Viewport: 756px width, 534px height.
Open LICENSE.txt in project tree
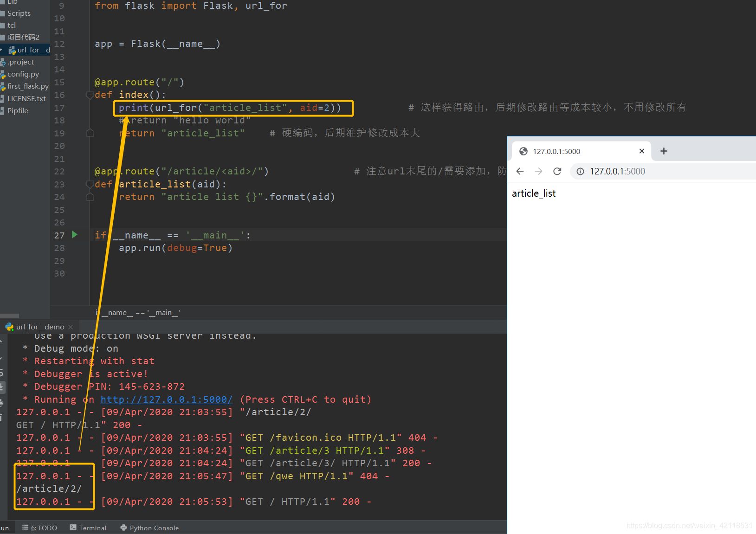26,99
